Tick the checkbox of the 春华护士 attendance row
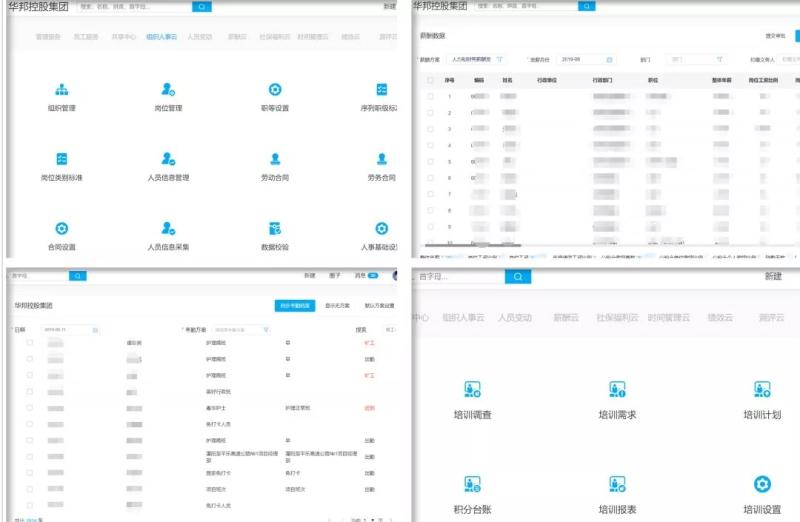800x522 pixels. pyautogui.click(x=30, y=408)
